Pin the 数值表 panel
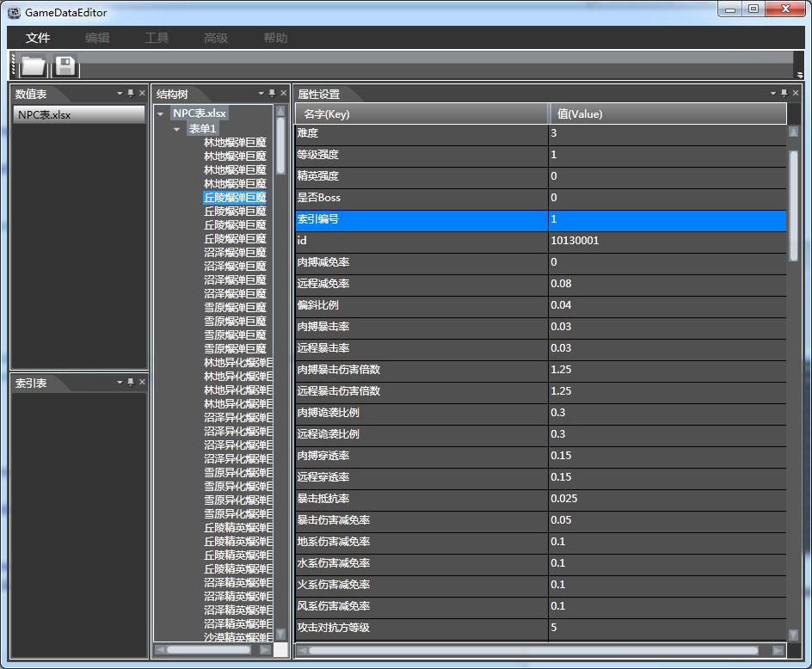812x669 pixels. click(131, 93)
